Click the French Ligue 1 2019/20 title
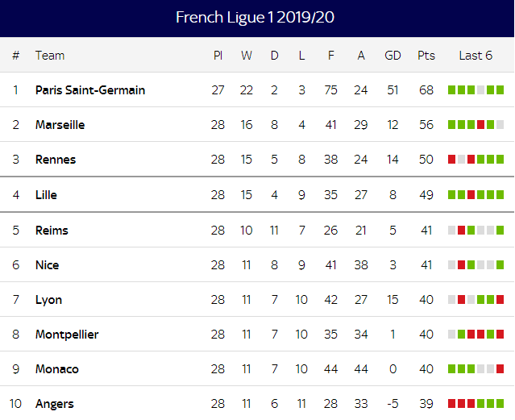This screenshot has height=420, width=515. (255, 18)
